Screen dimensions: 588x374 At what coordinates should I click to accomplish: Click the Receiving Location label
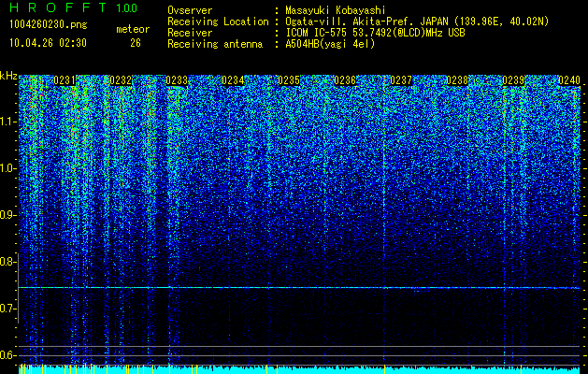click(218, 22)
